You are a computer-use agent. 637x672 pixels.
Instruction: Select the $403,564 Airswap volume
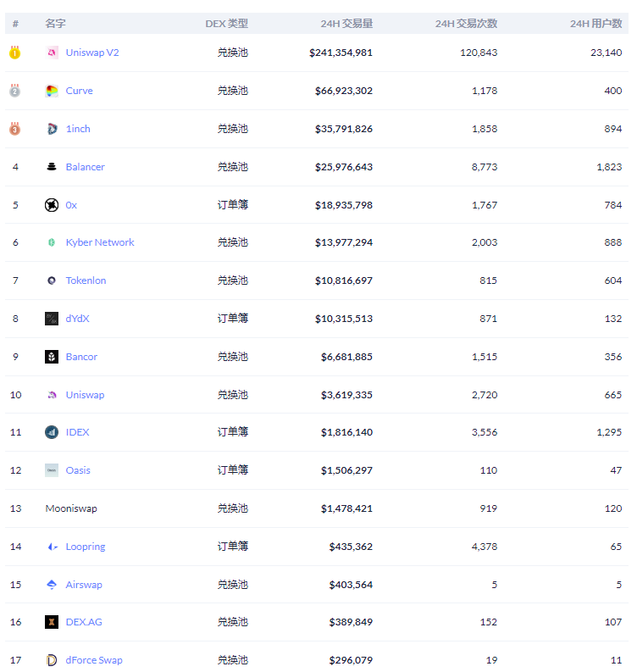tap(351, 585)
